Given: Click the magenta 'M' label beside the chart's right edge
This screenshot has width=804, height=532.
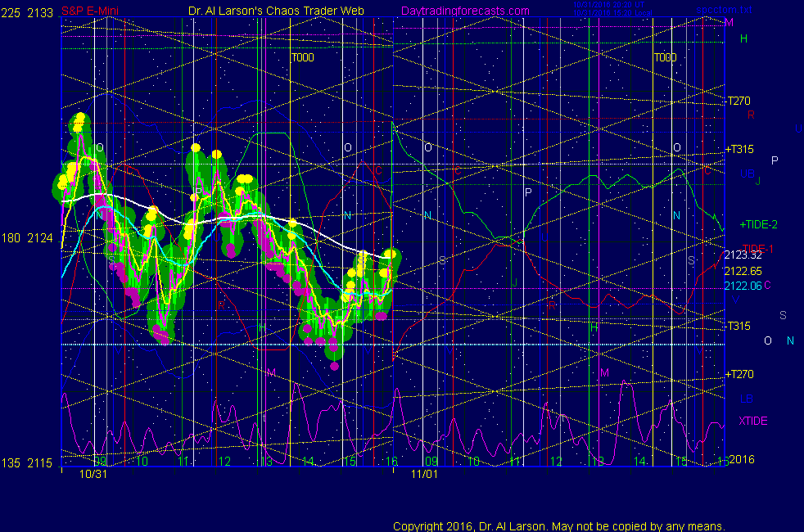Looking at the screenshot, I should point(729,23).
